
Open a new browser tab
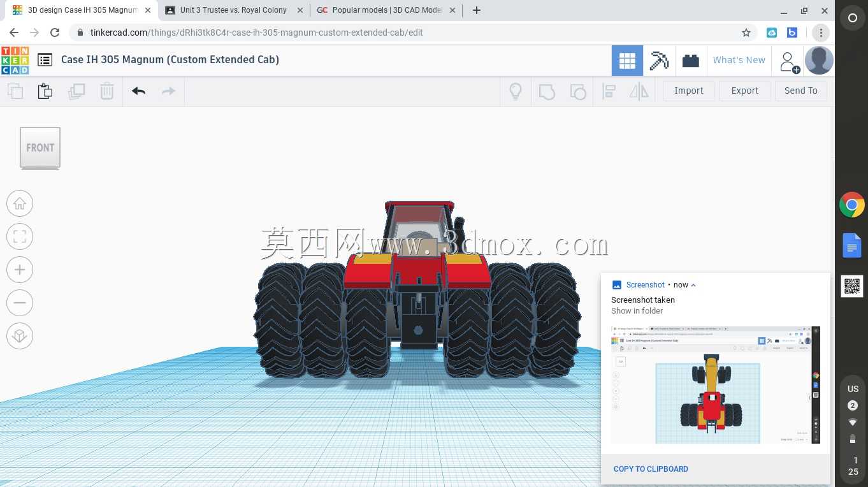tap(476, 10)
